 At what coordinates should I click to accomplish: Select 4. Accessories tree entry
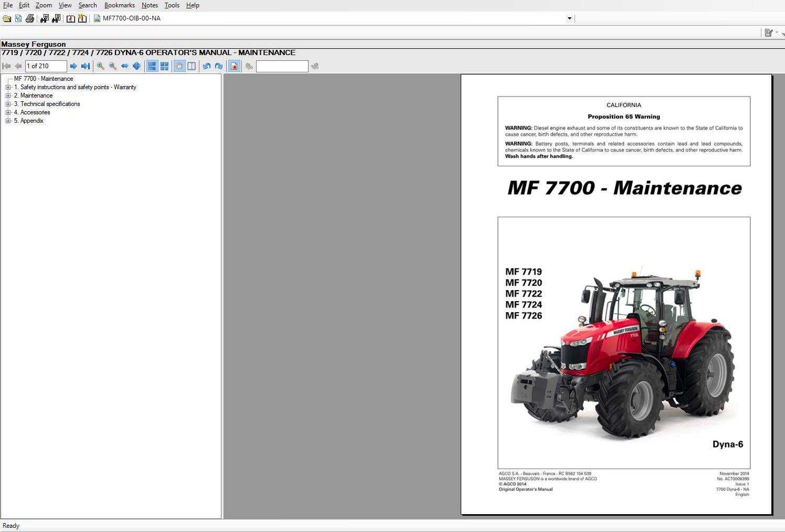click(32, 112)
